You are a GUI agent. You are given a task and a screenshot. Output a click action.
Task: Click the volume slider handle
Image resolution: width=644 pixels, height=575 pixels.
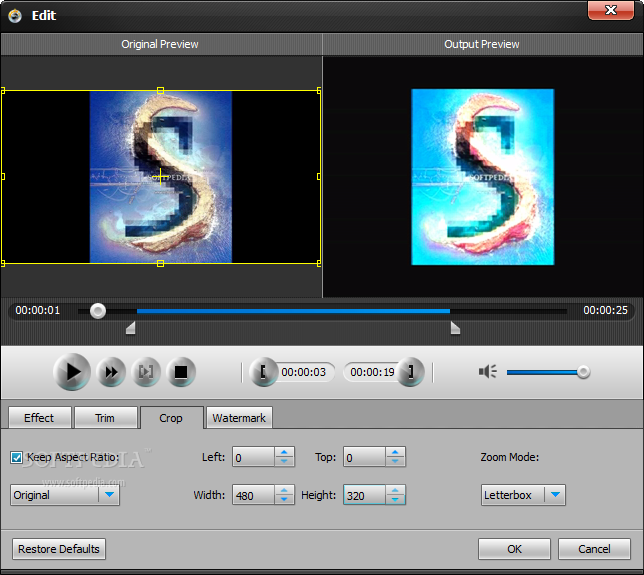(x=583, y=372)
